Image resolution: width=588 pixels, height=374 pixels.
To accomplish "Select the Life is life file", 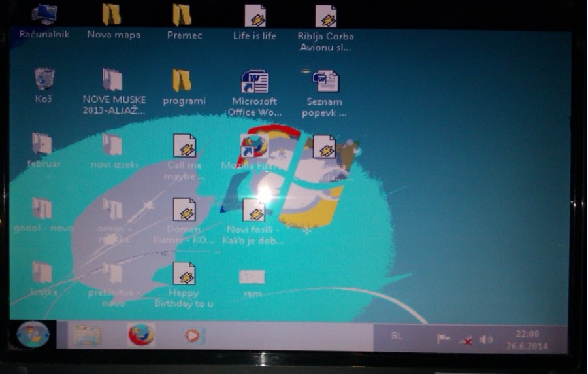I will [255, 16].
